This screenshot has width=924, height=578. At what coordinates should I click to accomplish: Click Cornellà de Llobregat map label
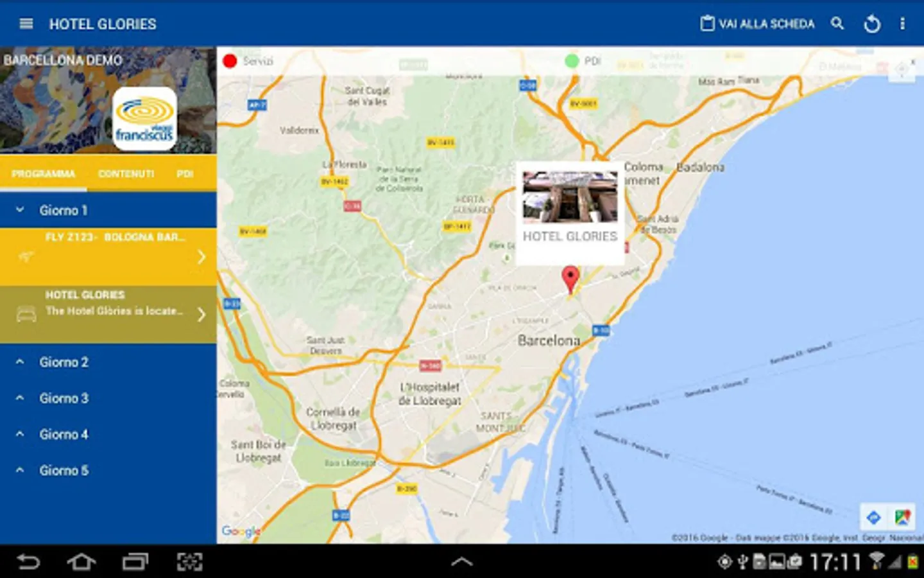pyautogui.click(x=332, y=419)
